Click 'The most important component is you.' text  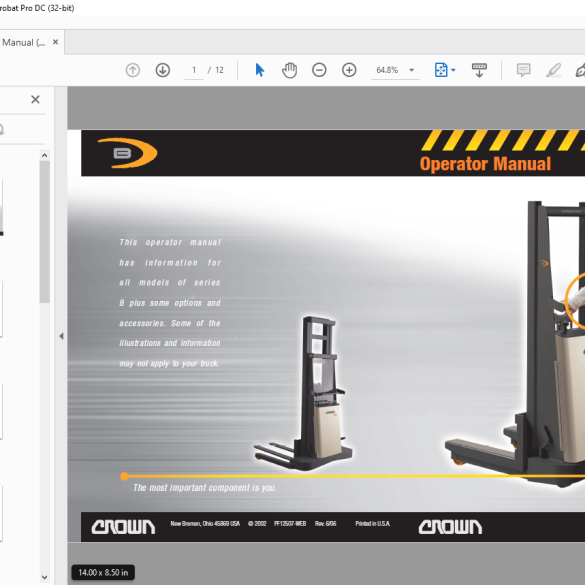pos(205,488)
